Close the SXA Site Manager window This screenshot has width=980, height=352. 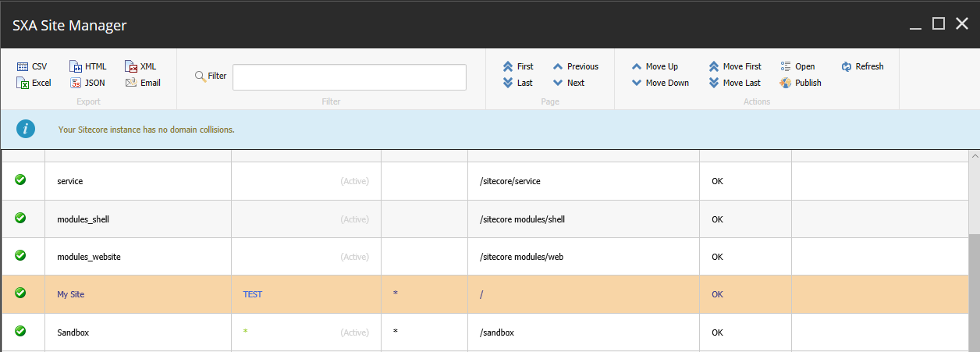[962, 24]
